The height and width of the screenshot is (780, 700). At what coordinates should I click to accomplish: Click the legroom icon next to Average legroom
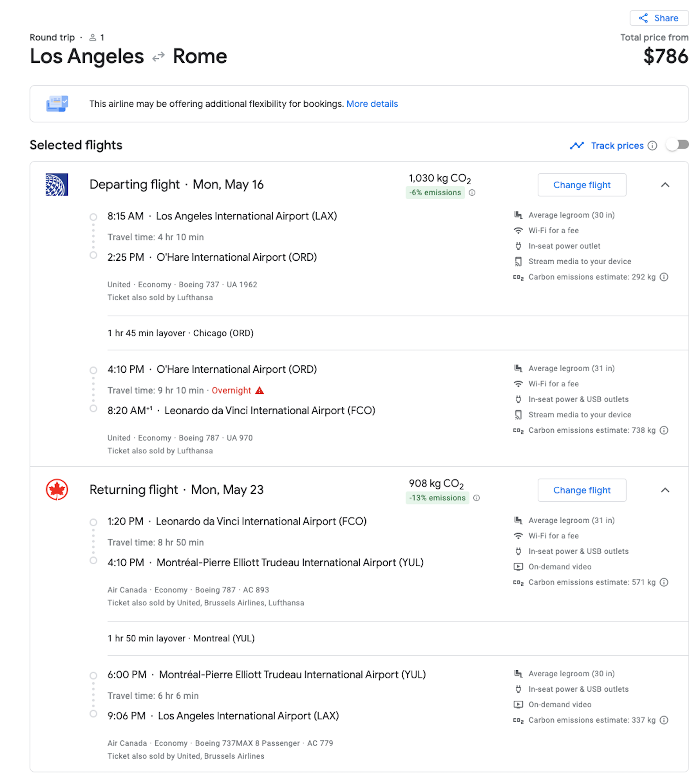[518, 215]
